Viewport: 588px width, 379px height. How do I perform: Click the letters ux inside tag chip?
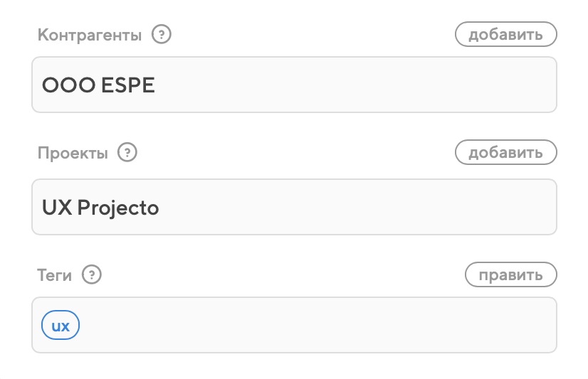pyautogui.click(x=61, y=326)
